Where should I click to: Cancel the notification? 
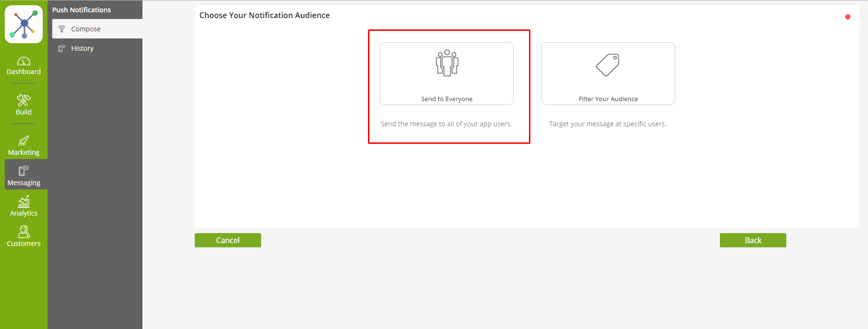tap(228, 240)
